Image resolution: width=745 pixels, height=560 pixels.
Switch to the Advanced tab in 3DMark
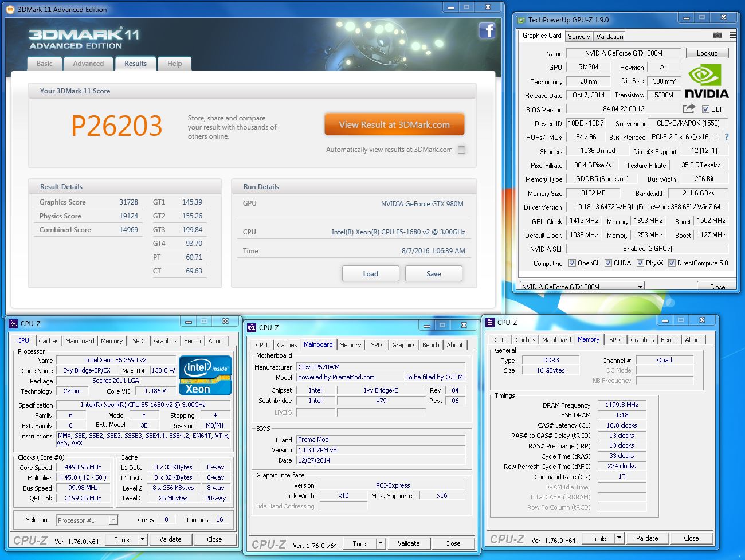coord(88,64)
